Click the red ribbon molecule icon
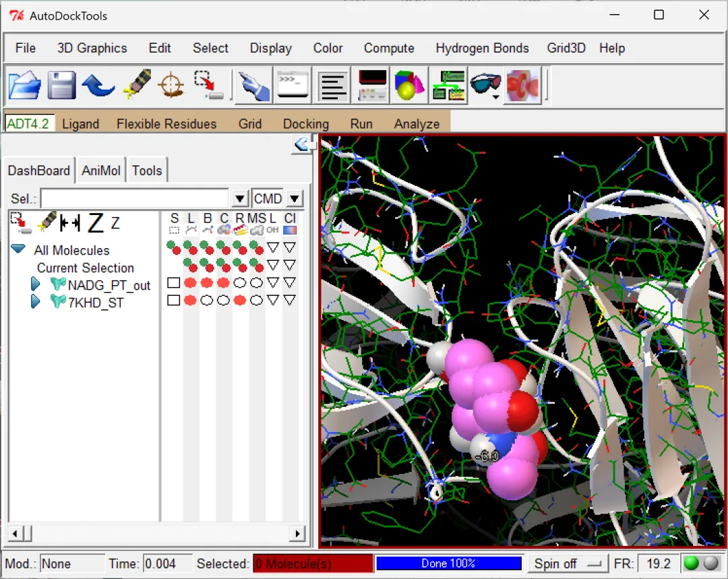Screen dimensions: 728x579 click(x=523, y=86)
